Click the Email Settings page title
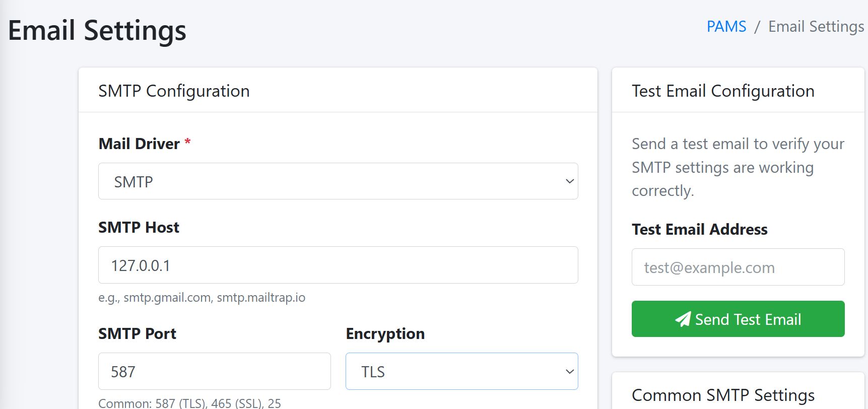The width and height of the screenshot is (868, 409). (97, 30)
